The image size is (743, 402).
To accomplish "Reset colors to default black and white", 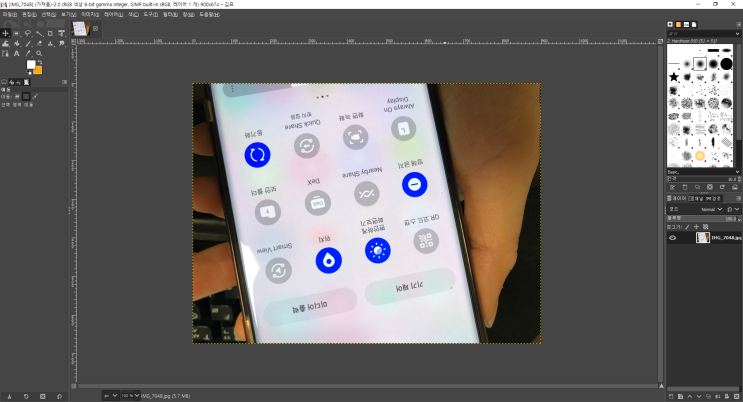I will (x=29, y=73).
